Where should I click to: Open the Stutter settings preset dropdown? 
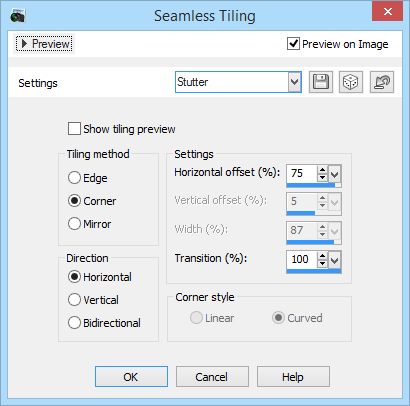(294, 82)
